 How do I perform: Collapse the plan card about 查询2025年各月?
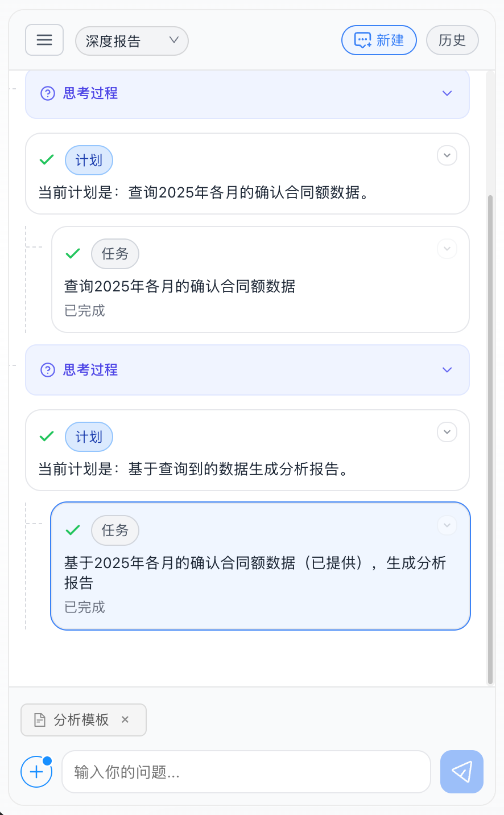pos(447,155)
